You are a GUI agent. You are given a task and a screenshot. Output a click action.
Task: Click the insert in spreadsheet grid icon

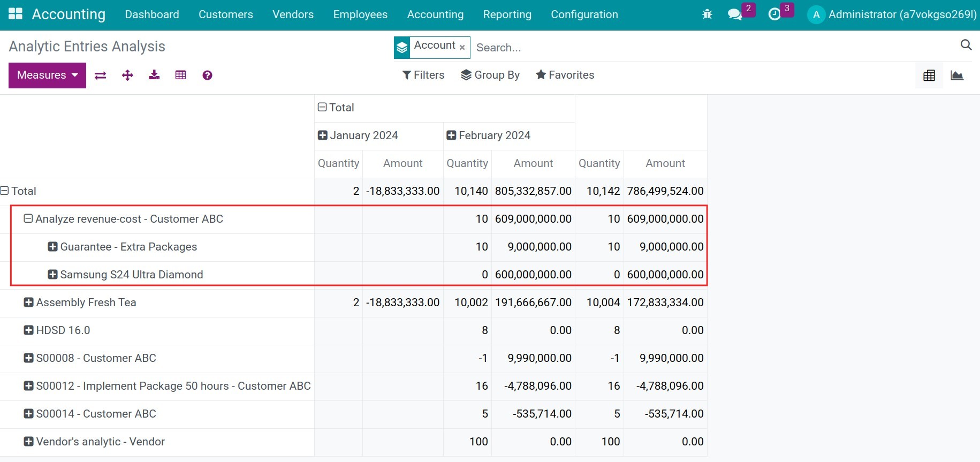tap(181, 75)
